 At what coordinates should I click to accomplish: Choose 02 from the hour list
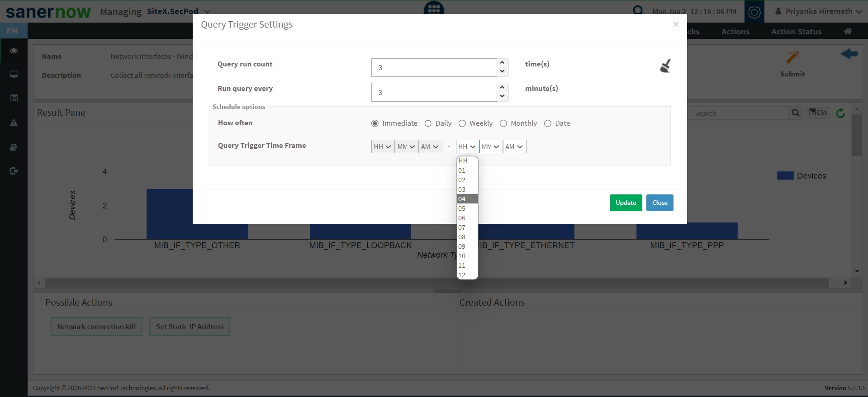(467, 180)
